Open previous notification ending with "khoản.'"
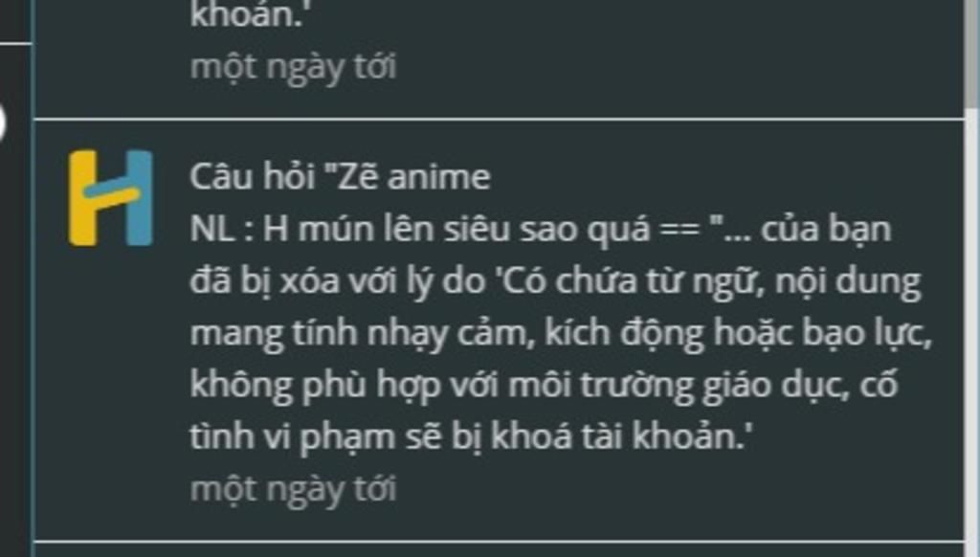 [498, 58]
